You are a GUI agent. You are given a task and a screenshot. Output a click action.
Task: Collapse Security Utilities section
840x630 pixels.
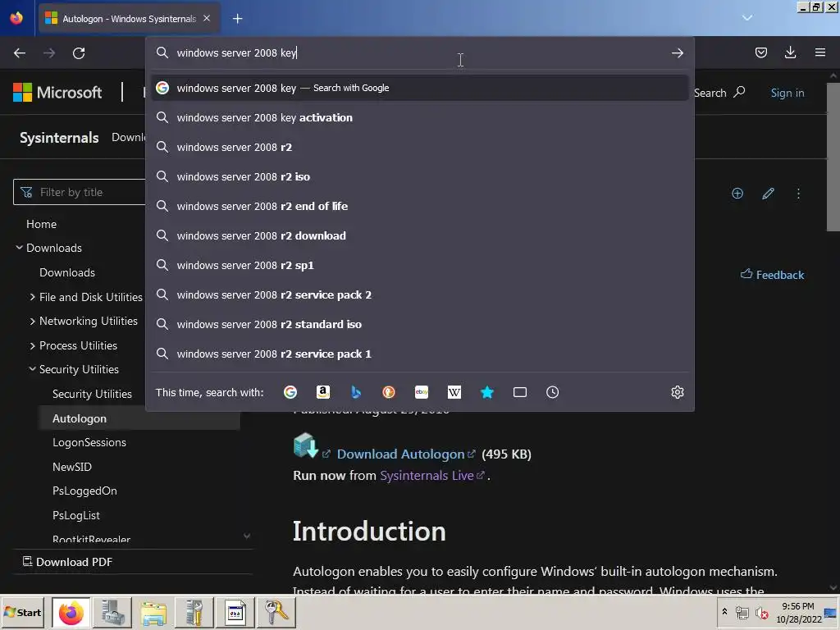(32, 369)
